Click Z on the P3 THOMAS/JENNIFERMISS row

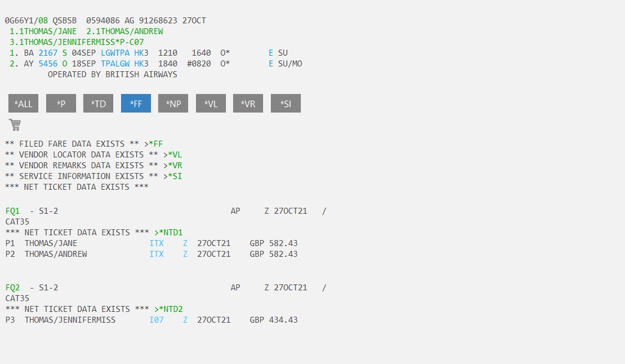(x=185, y=320)
